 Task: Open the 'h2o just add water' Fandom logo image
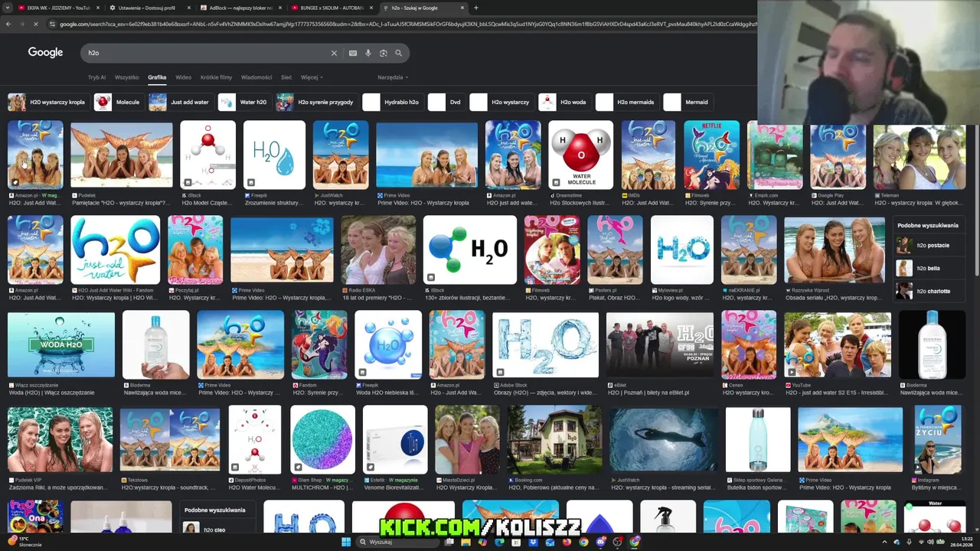115,249
